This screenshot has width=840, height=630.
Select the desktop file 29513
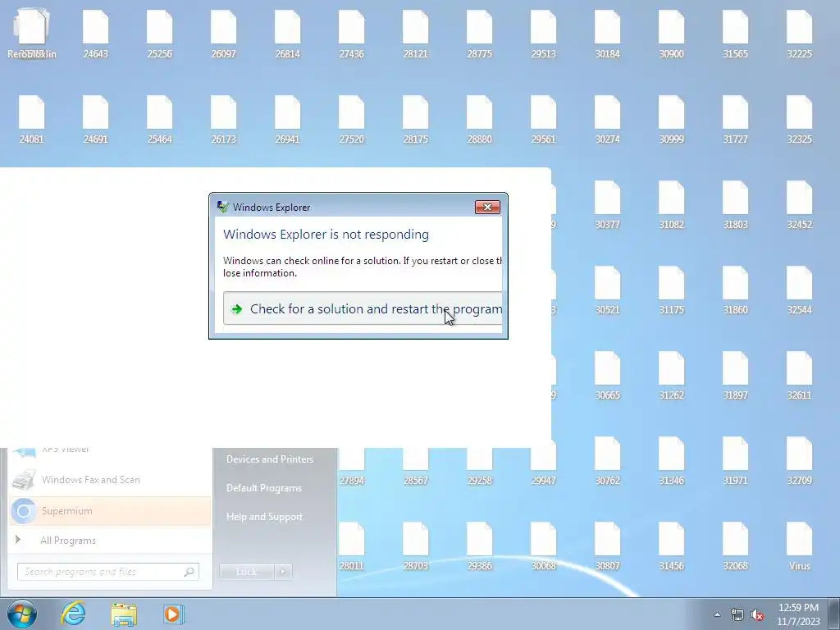coord(544,34)
